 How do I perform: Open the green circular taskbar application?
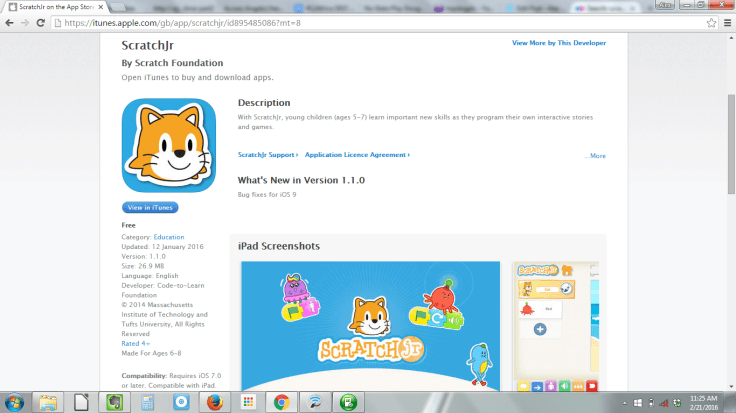(348, 403)
